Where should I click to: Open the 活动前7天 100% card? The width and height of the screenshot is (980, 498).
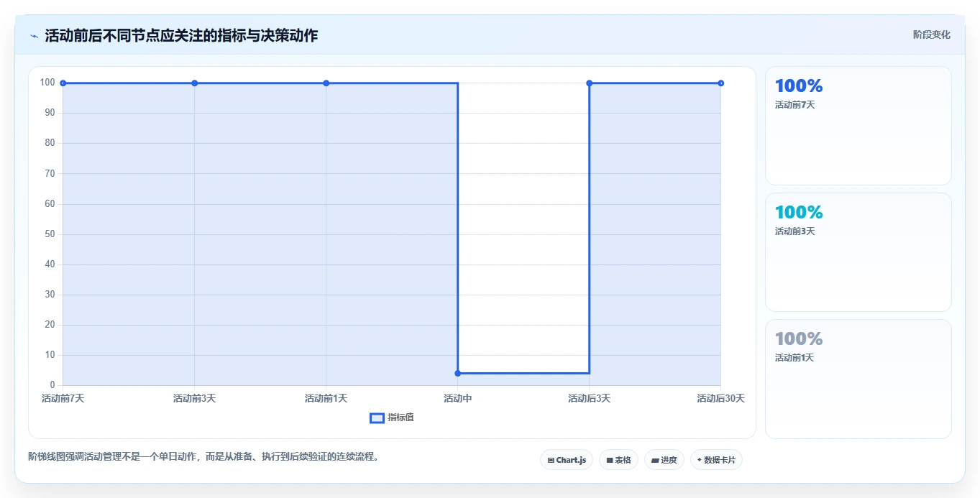point(858,126)
